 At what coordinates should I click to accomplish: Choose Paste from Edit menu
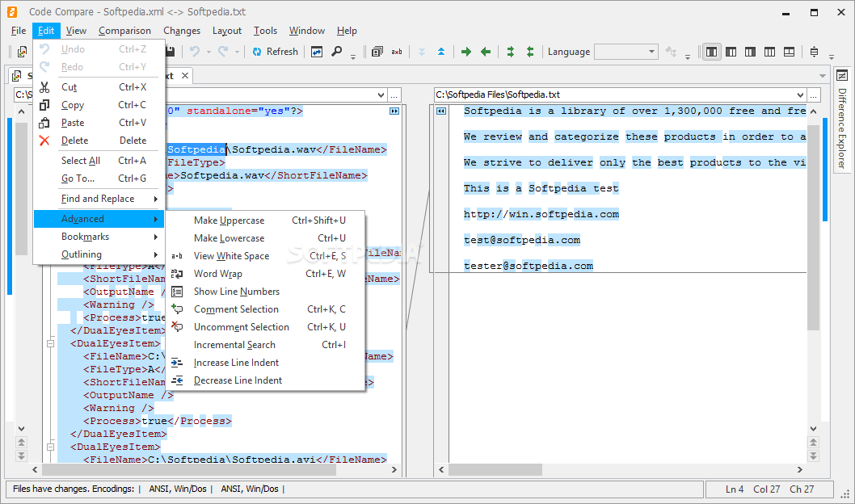[x=99, y=123]
